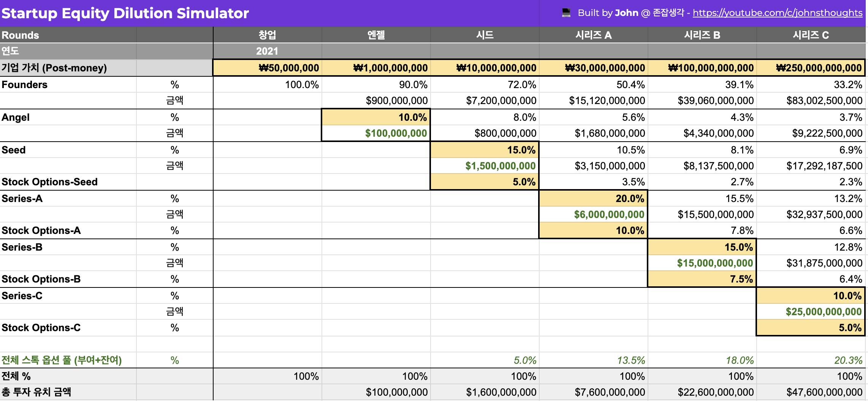This screenshot has width=868, height=401.
Task: Click the highlighted Angel 10.0% cell
Action: (376, 117)
